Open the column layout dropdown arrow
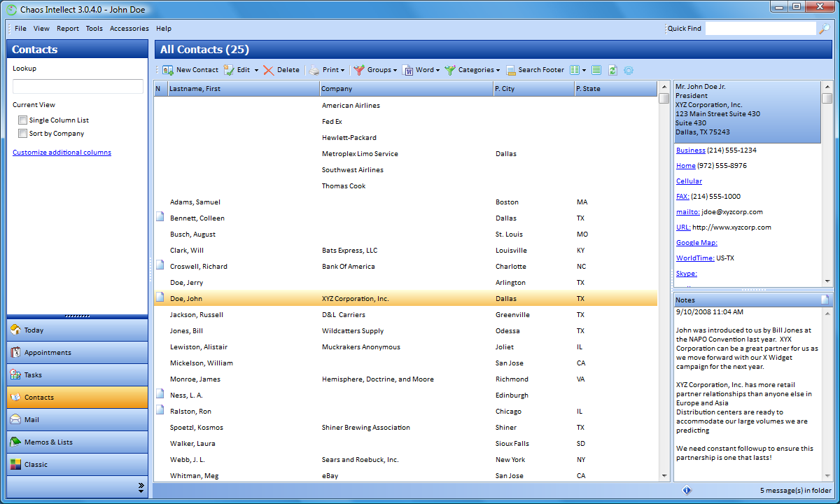This screenshot has width=840, height=504. 584,71
